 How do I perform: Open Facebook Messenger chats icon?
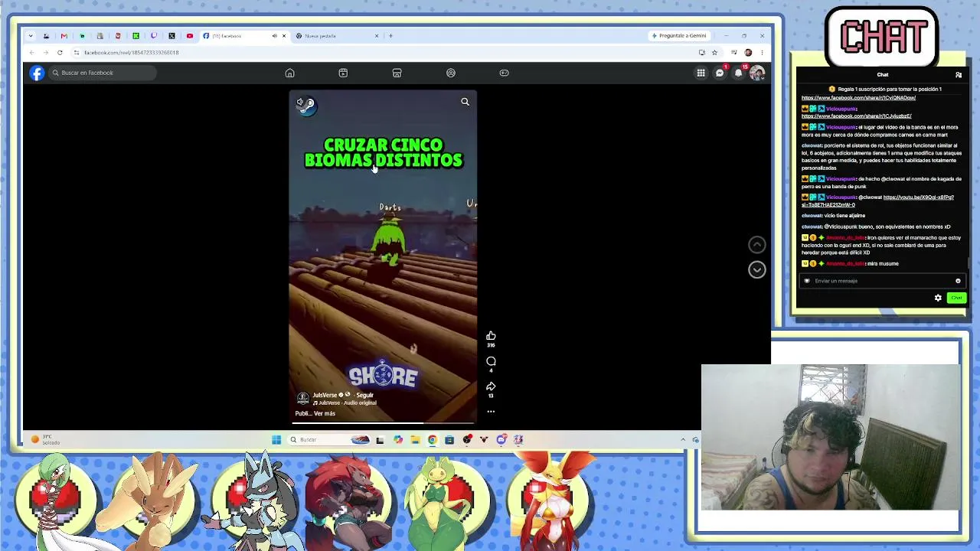pos(720,73)
